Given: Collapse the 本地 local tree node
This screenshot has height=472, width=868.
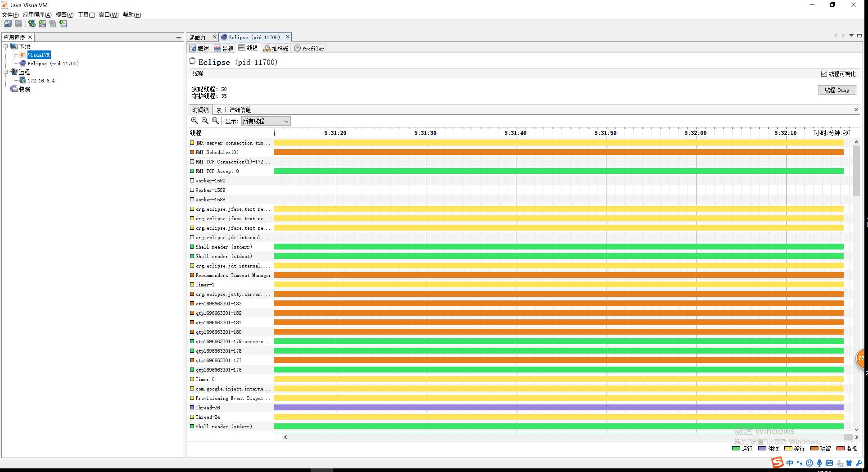Looking at the screenshot, I should click(x=6, y=46).
